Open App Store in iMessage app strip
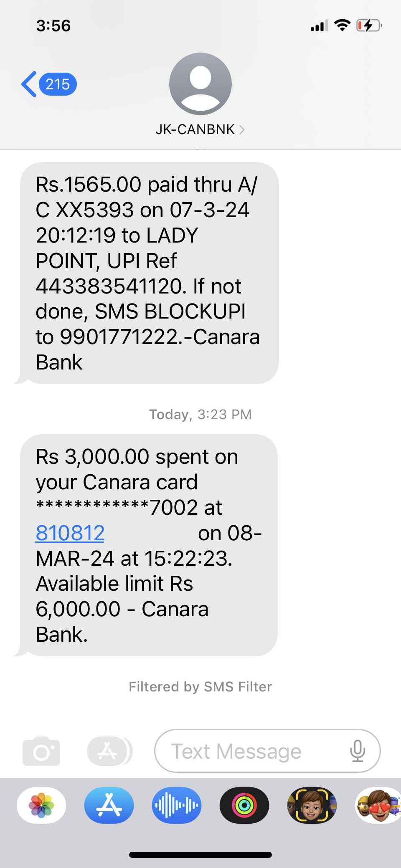This screenshot has width=401, height=868. (x=109, y=805)
